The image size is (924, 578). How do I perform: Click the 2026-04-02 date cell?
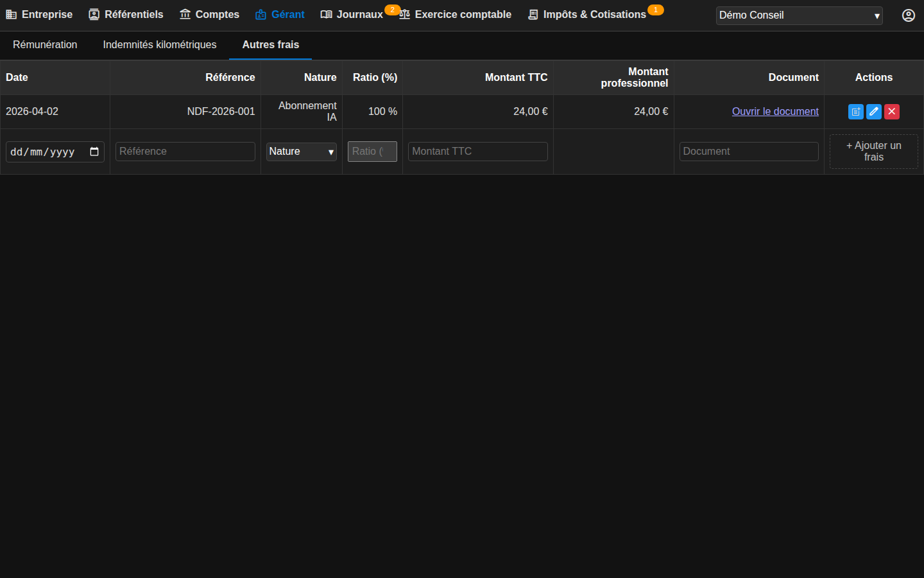[x=55, y=112]
